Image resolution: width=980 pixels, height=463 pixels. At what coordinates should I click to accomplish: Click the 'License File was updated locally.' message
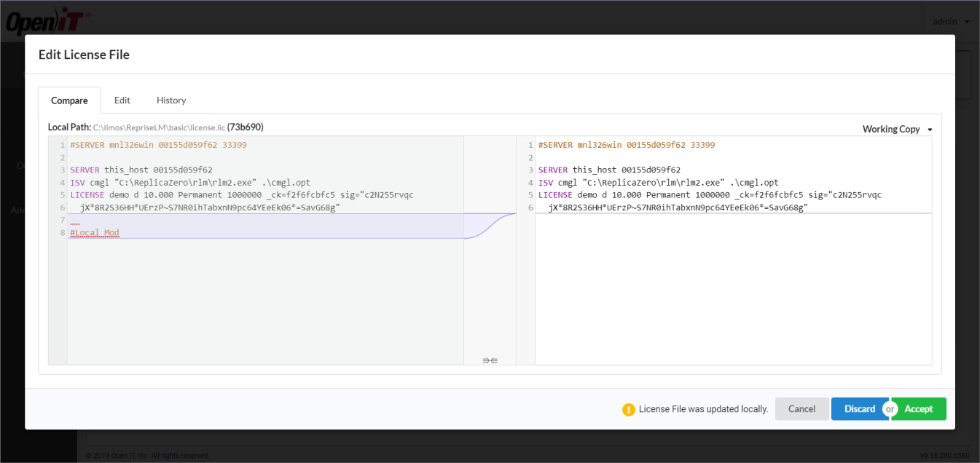coord(703,409)
